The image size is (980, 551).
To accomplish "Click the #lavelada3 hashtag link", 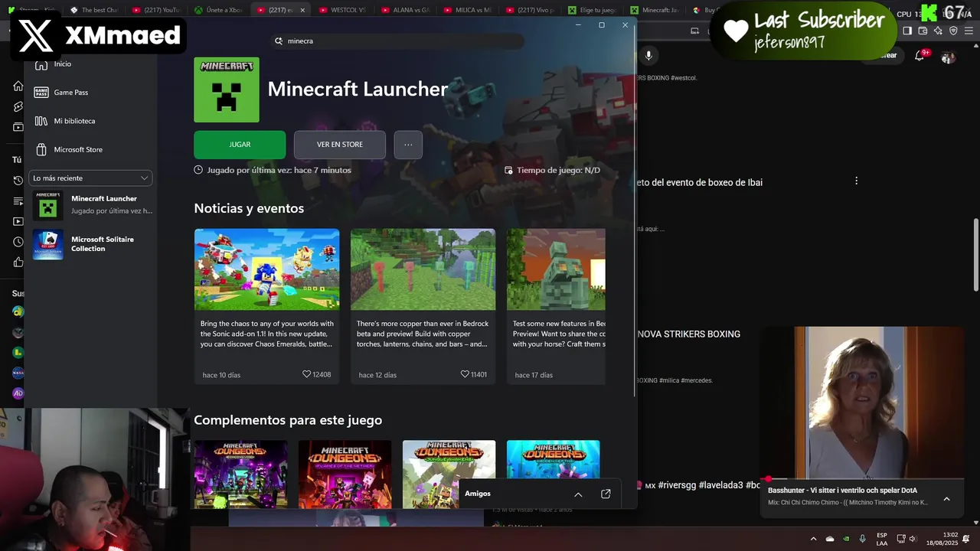I will click(720, 485).
